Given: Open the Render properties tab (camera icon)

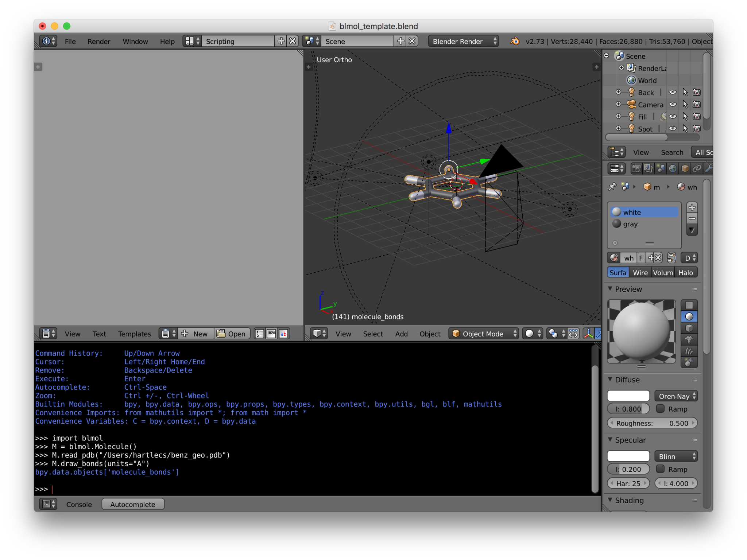Looking at the screenshot, I should [636, 168].
